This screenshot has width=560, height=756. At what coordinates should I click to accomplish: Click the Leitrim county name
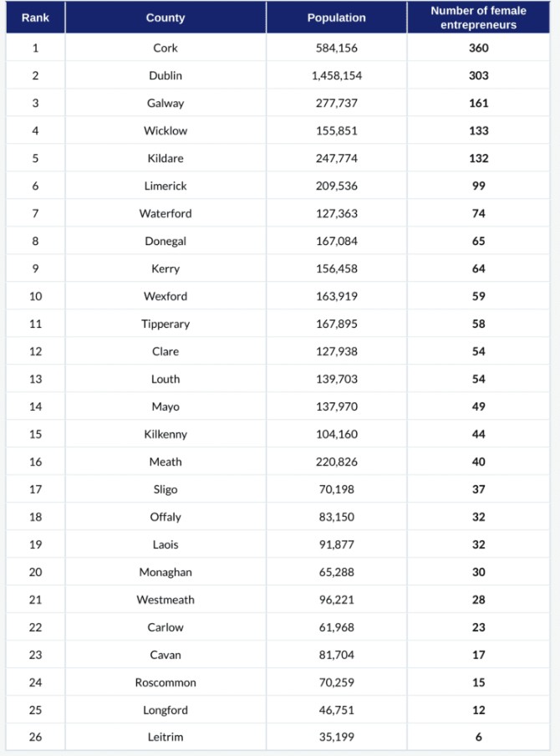pyautogui.click(x=165, y=737)
